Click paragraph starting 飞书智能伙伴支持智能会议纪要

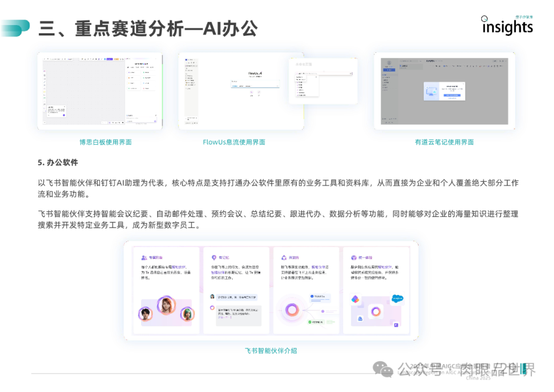pos(278,220)
